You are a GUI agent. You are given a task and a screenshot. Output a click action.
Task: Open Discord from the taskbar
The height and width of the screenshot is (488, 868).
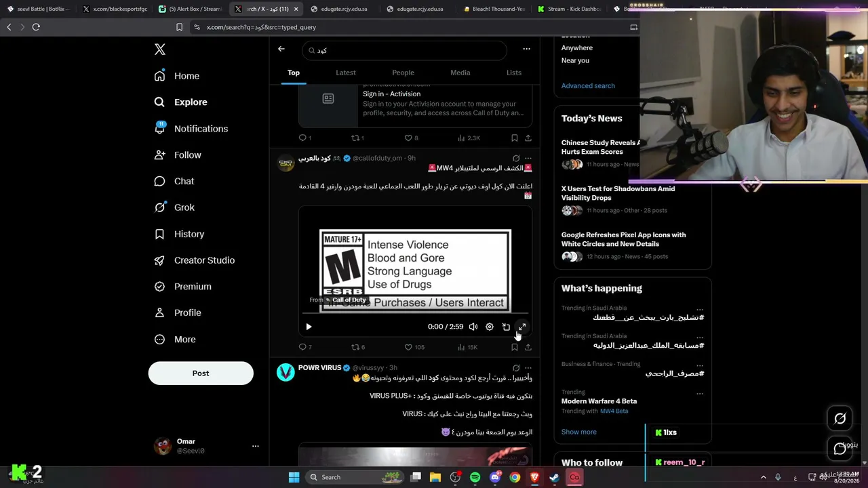coord(495,477)
